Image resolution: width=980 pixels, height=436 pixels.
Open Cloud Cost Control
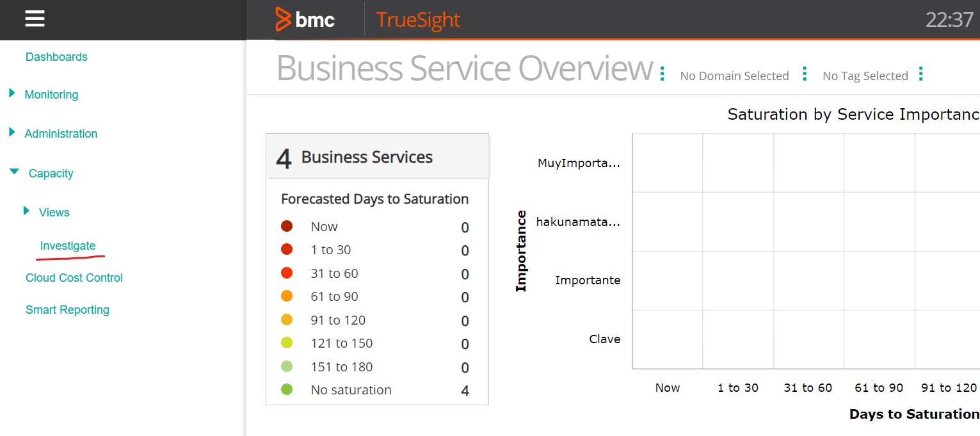tap(74, 278)
